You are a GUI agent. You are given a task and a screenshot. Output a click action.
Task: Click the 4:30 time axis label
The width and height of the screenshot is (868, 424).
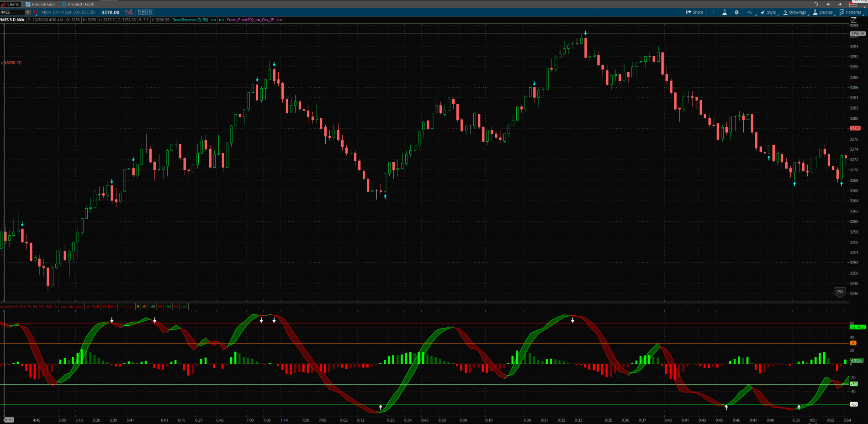pos(9,420)
